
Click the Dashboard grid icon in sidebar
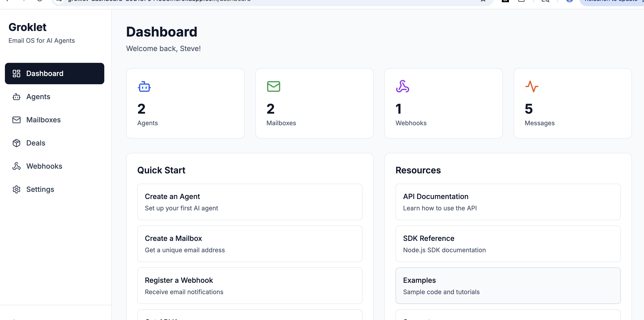[16, 74]
